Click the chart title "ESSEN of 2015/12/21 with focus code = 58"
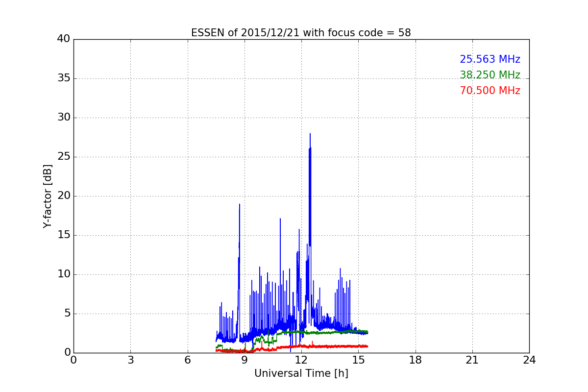 301,33
